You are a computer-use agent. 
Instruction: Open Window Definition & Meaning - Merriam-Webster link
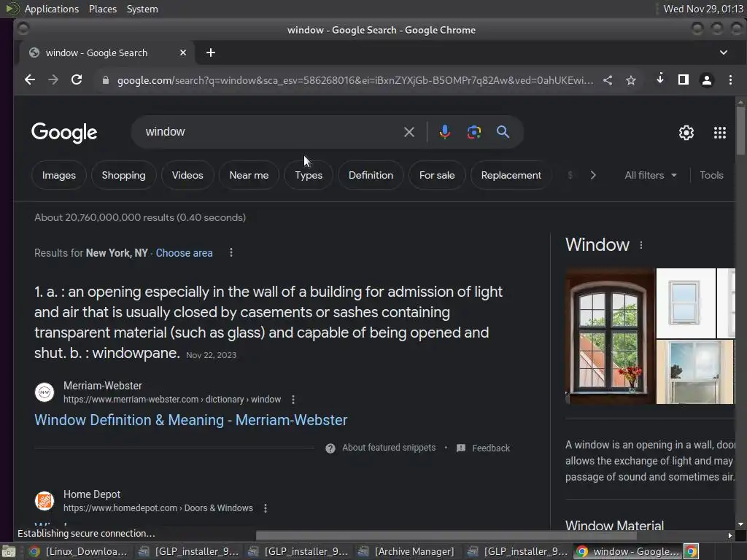click(190, 420)
